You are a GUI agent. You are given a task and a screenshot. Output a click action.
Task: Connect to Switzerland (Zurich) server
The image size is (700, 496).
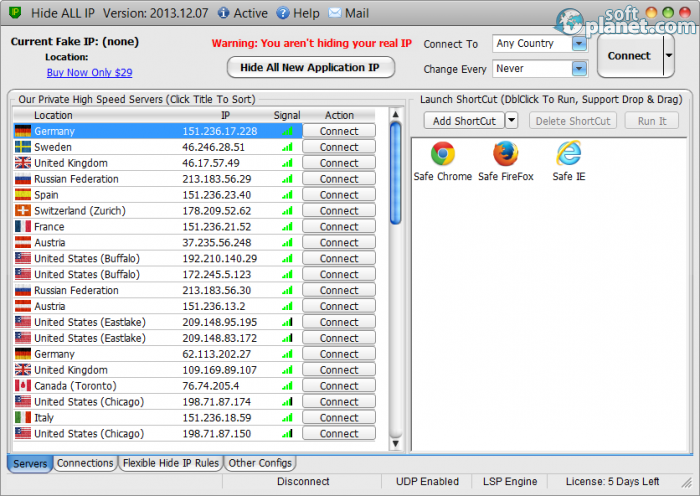[x=339, y=211]
